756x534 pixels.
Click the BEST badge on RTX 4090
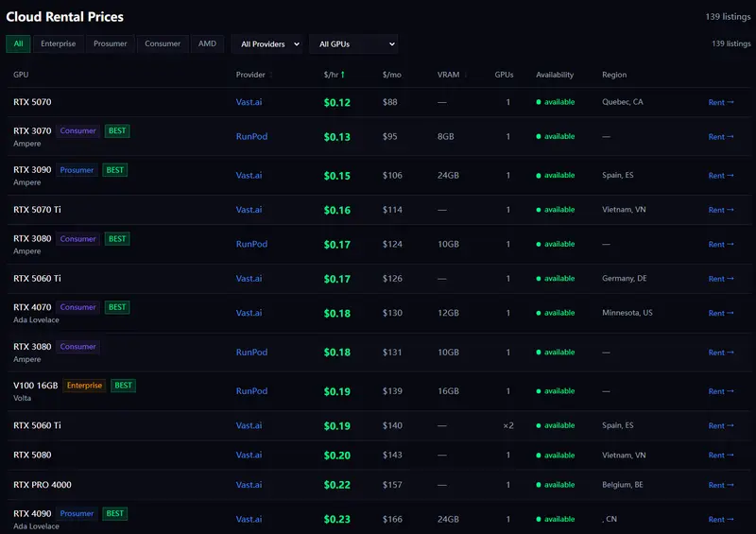point(114,514)
